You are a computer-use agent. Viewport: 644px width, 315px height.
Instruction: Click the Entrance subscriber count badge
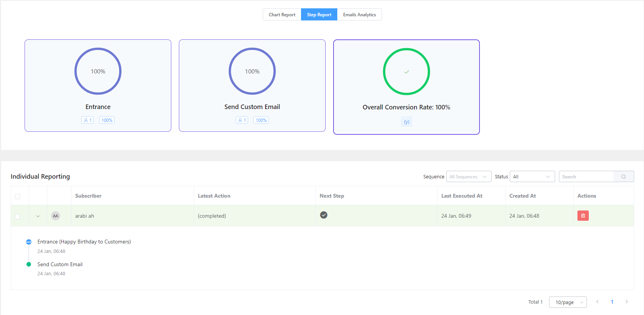pyautogui.click(x=88, y=120)
